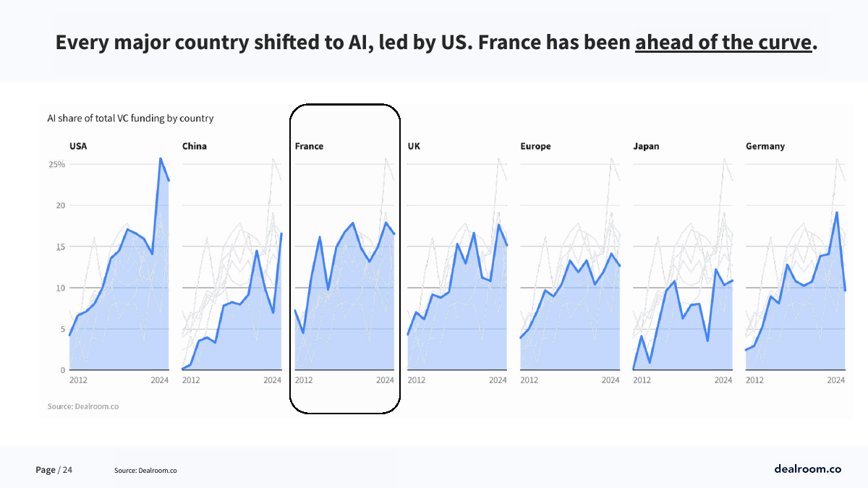
Task: Select the France chart heading
Action: pyautogui.click(x=309, y=146)
